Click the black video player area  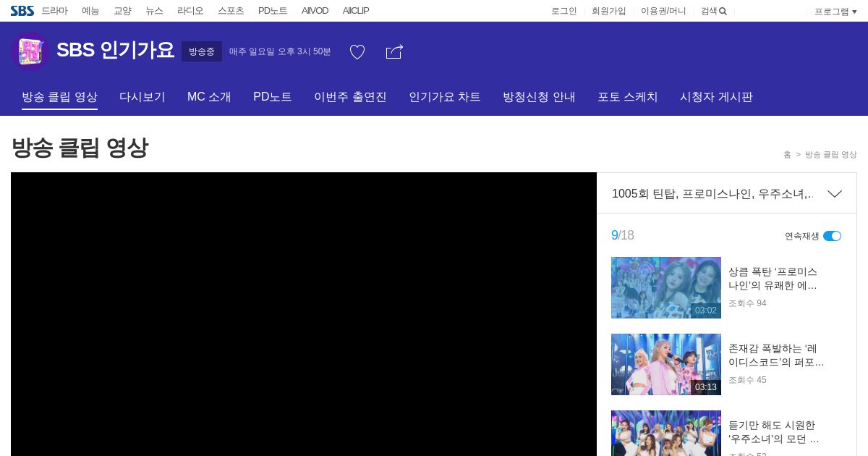pos(304,314)
